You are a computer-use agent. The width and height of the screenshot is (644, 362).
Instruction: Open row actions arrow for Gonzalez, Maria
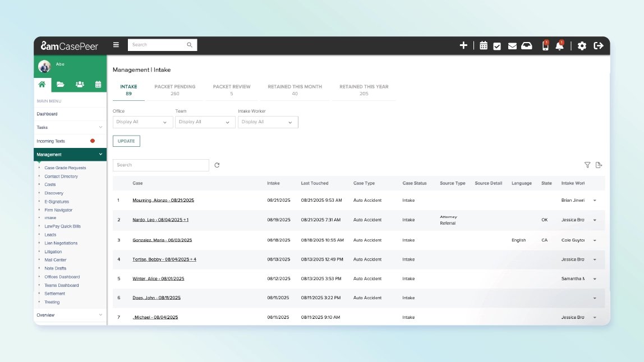tap(595, 240)
